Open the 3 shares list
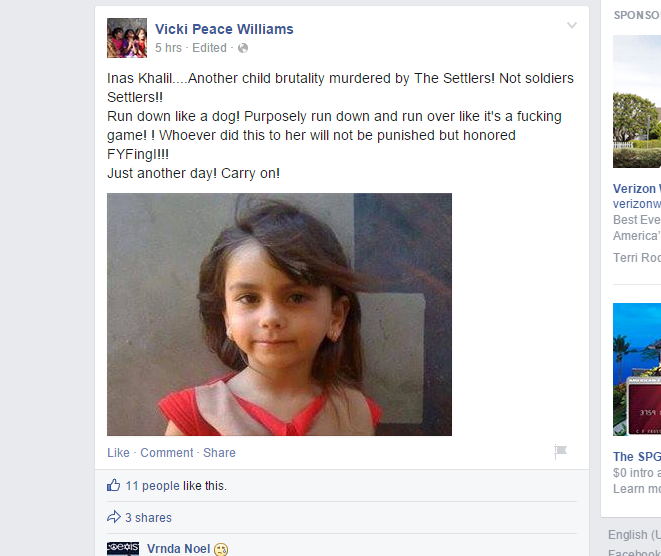The width and height of the screenshot is (661, 556). tap(148, 518)
